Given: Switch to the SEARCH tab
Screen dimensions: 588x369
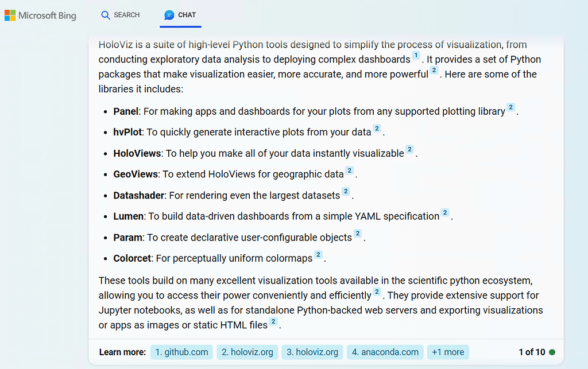Looking at the screenshot, I should 120,15.
